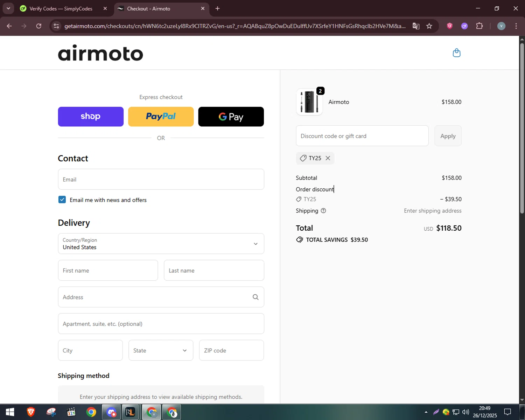Bookmark this page with the star icon
The height and width of the screenshot is (420, 525).
tap(429, 26)
